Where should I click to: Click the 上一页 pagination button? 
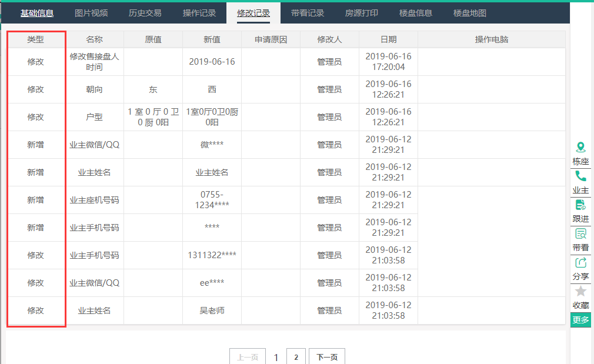[248, 357]
